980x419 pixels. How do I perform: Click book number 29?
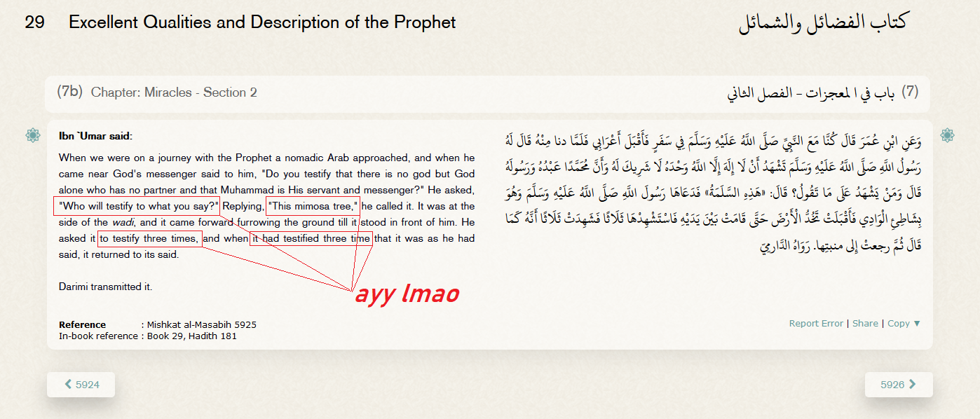35,22
